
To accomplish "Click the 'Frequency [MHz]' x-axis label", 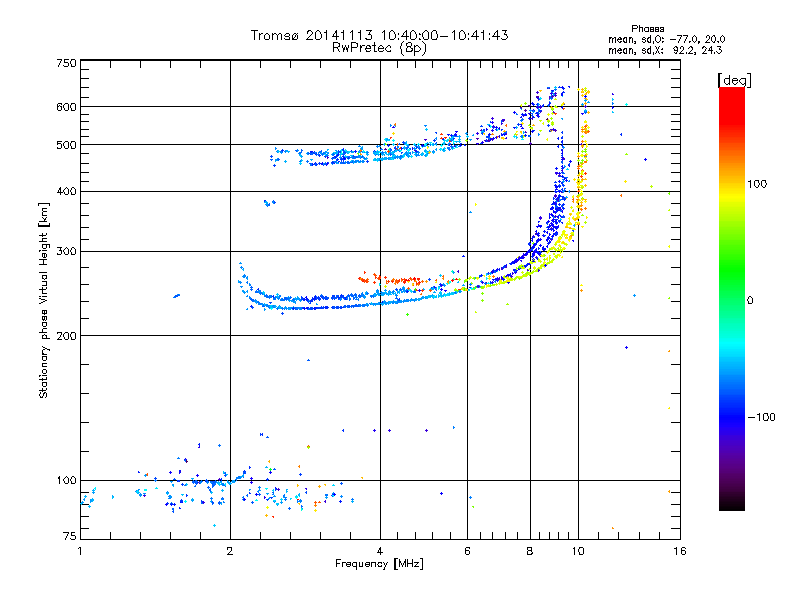I will (x=379, y=564).
